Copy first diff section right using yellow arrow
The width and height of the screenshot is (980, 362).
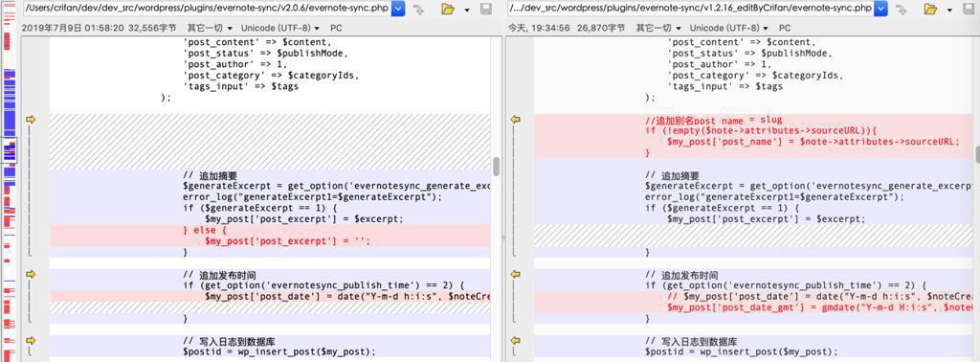[31, 120]
